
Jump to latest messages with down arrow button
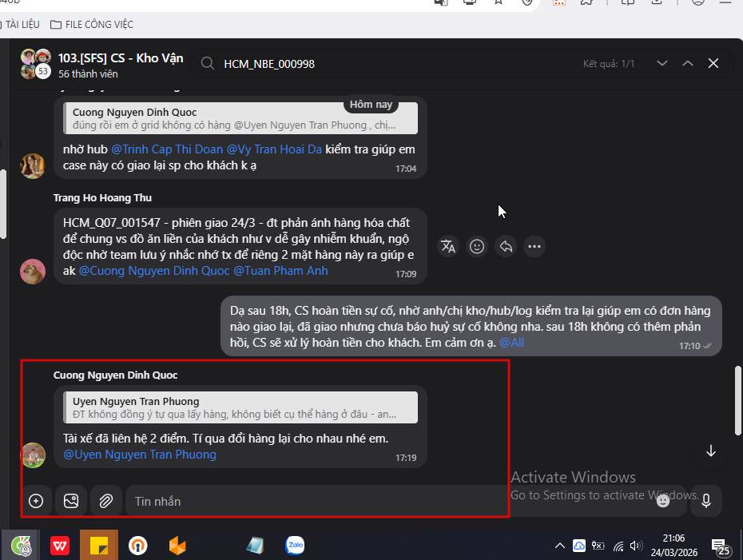pos(711,451)
